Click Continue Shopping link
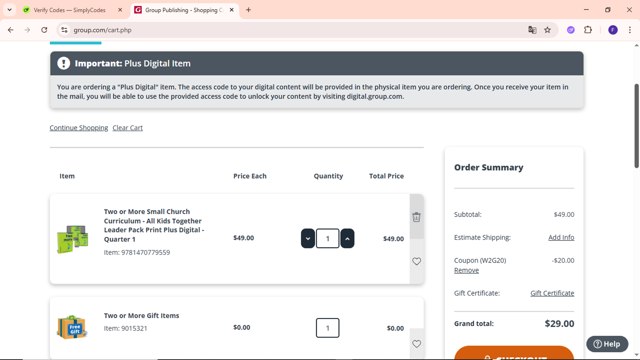The image size is (640, 360). click(x=79, y=128)
